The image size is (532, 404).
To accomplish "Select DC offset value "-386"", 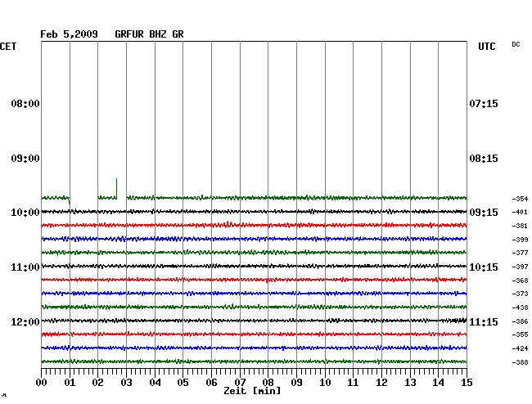I will pos(520,321).
